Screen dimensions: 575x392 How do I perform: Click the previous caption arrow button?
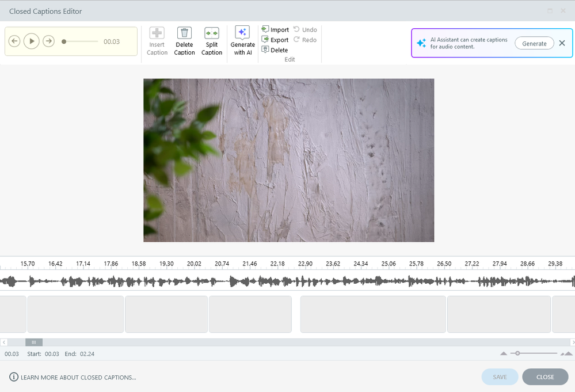coord(15,41)
